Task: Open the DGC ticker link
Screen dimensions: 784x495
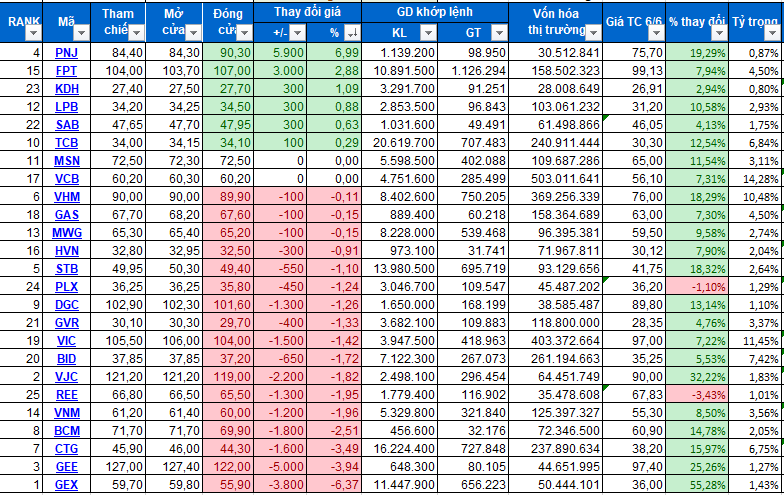Action: click(66, 304)
